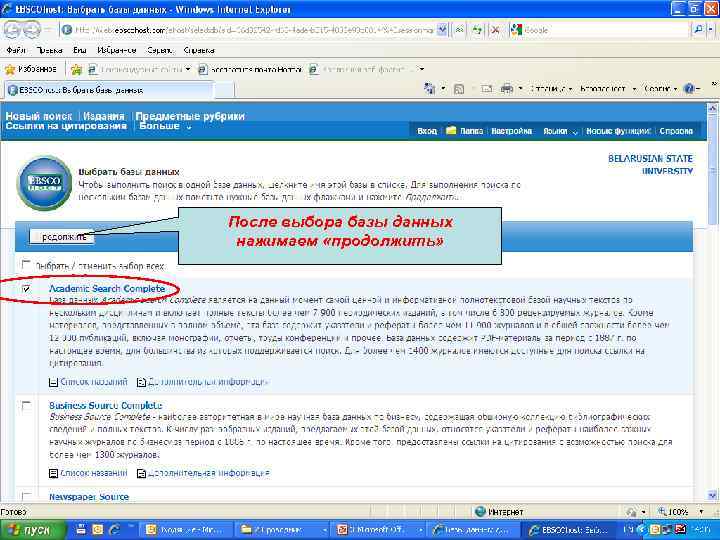Click Список названий icon under Business Source
Image resolution: width=720 pixels, height=540 pixels.
point(53,473)
